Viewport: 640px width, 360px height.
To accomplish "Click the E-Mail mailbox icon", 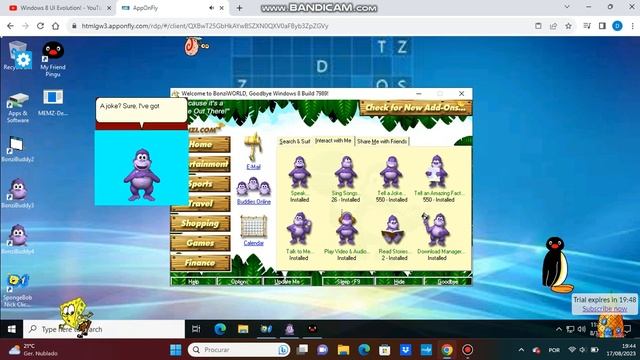I will (253, 147).
